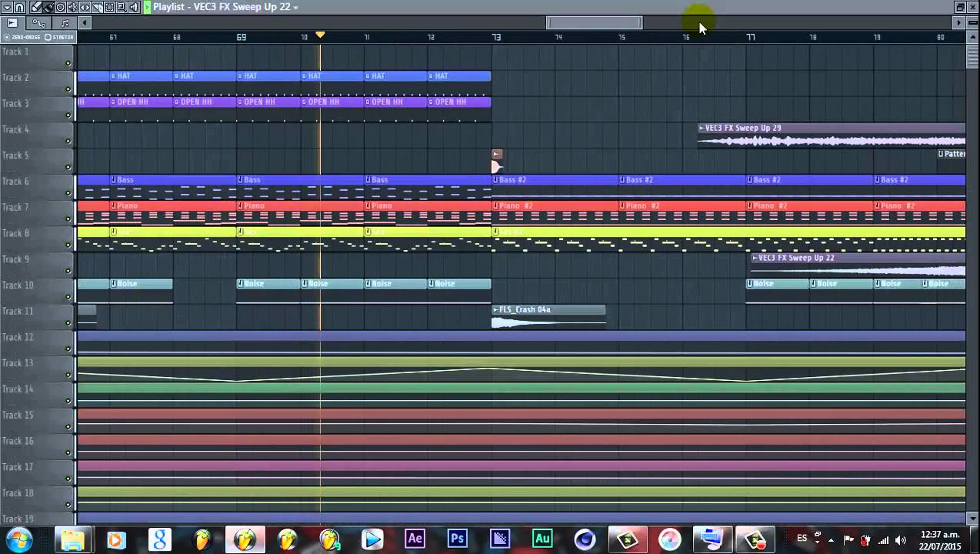
Task: Switch to the pattern clips music-note tab
Action: (65, 23)
